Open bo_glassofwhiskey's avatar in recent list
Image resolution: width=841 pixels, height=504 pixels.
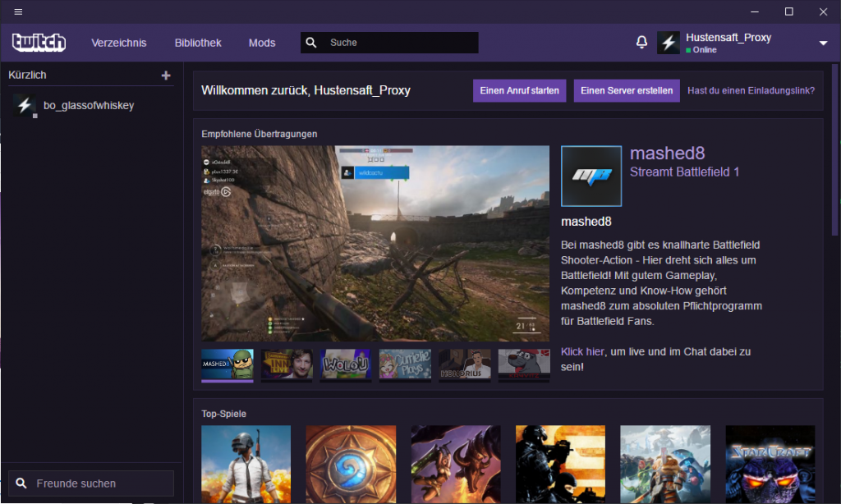click(x=25, y=106)
